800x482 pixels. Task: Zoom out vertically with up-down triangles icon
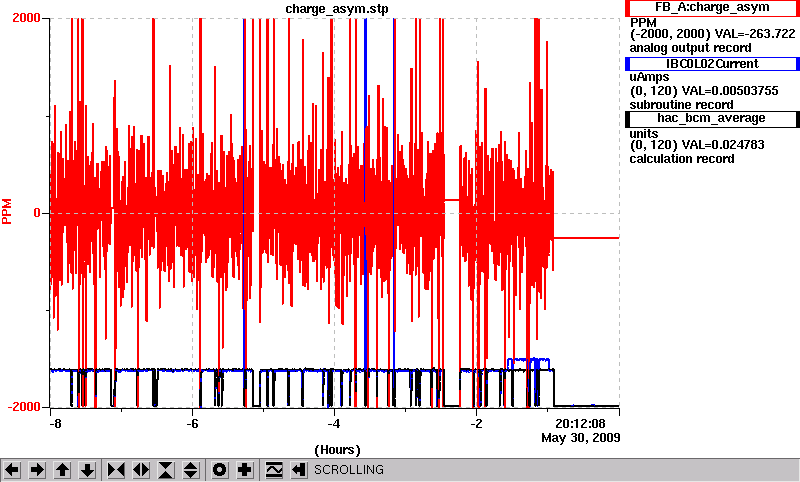(191, 470)
